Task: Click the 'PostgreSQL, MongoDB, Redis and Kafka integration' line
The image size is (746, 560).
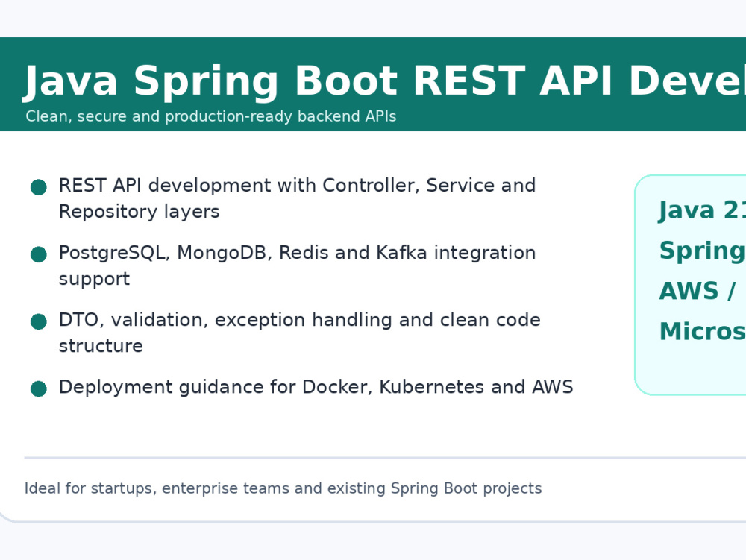Action: point(298,253)
